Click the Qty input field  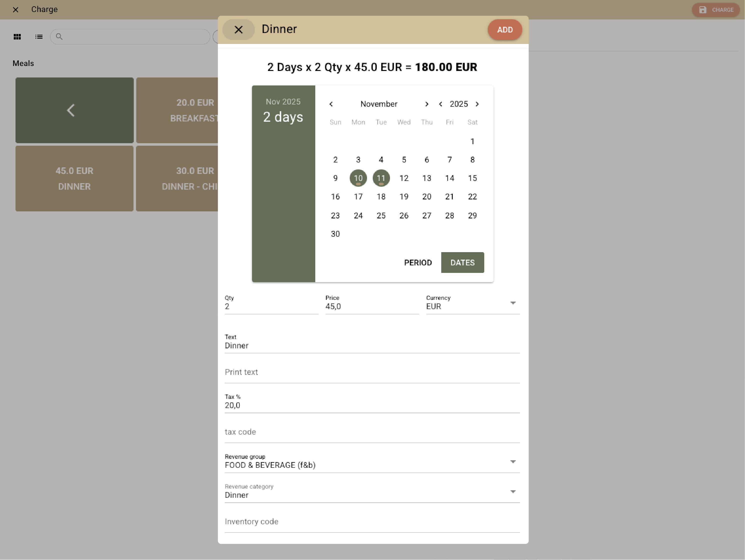pos(271,306)
